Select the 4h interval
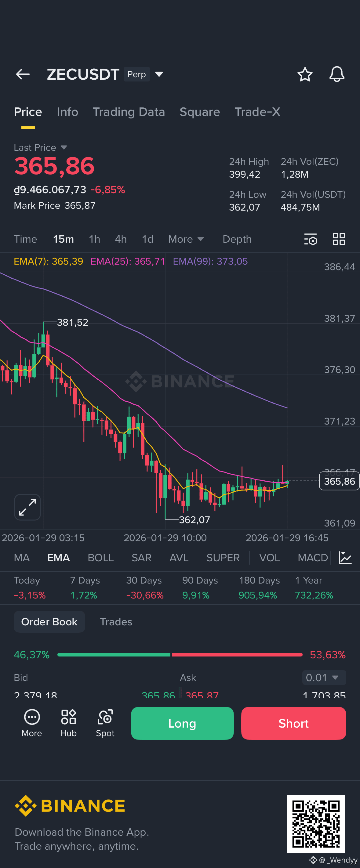Viewport: 360px width, 868px height. 121,239
